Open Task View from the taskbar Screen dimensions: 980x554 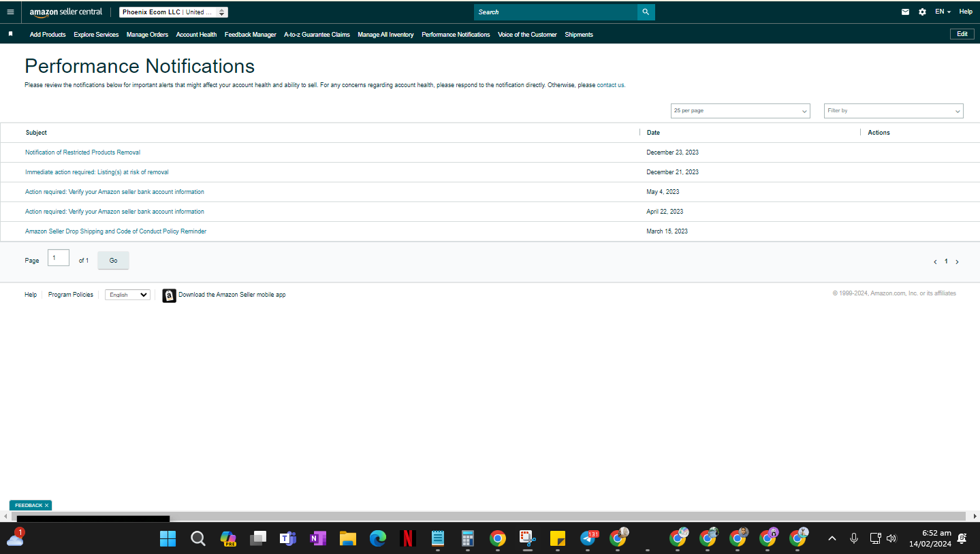(x=258, y=538)
